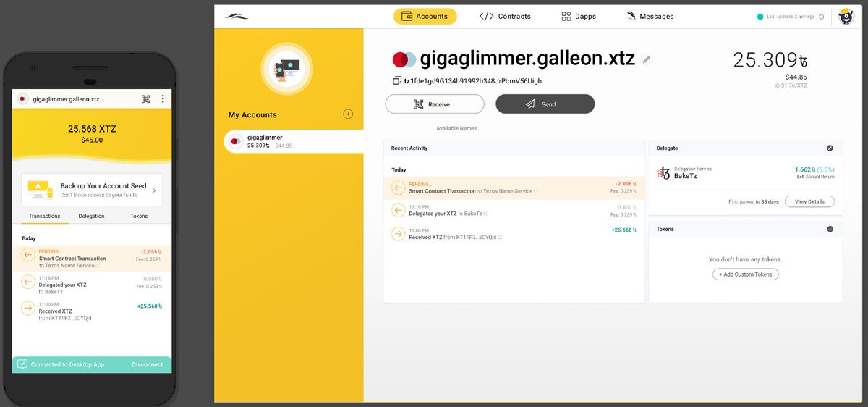Click Add Custom Tokens button

click(745, 274)
